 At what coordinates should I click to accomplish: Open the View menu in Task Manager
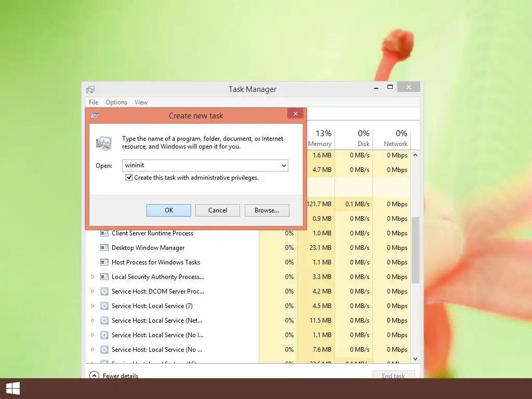click(141, 102)
